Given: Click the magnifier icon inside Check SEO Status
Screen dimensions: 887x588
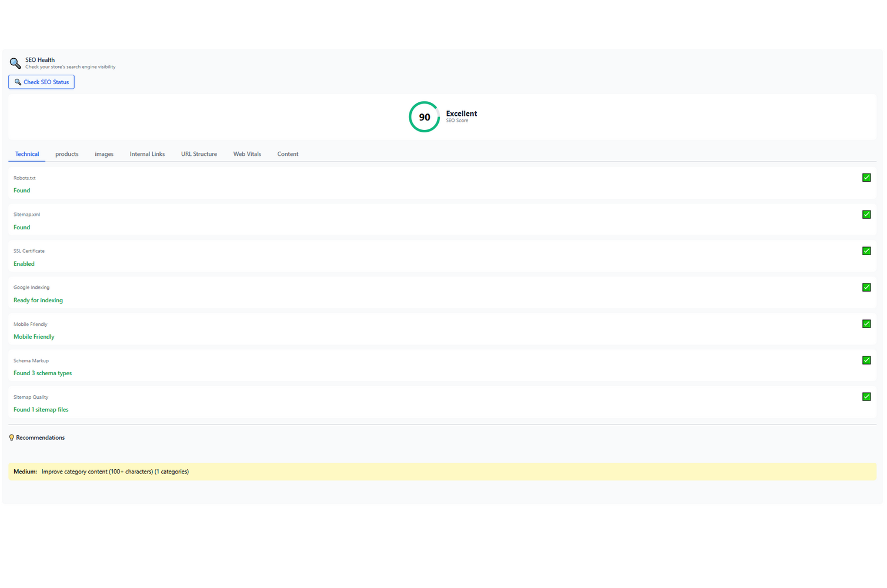Looking at the screenshot, I should [x=18, y=82].
